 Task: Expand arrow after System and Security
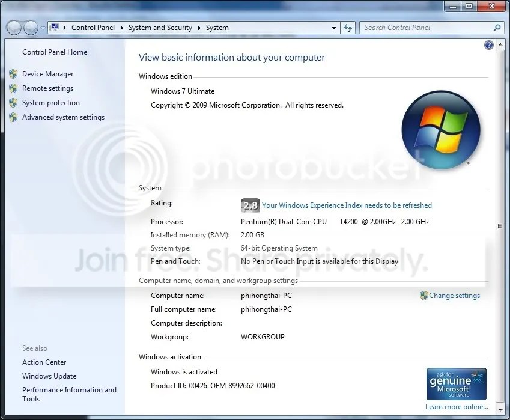pos(199,28)
